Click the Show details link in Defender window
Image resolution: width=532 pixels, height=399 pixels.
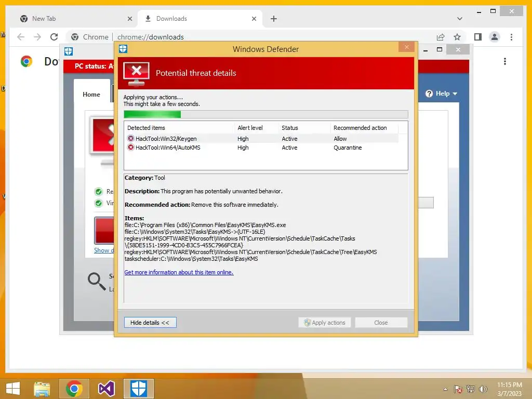104,250
